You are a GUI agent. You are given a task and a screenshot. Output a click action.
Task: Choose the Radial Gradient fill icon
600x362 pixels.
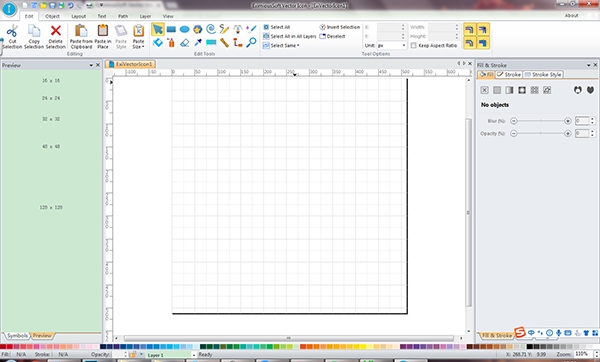coord(522,90)
